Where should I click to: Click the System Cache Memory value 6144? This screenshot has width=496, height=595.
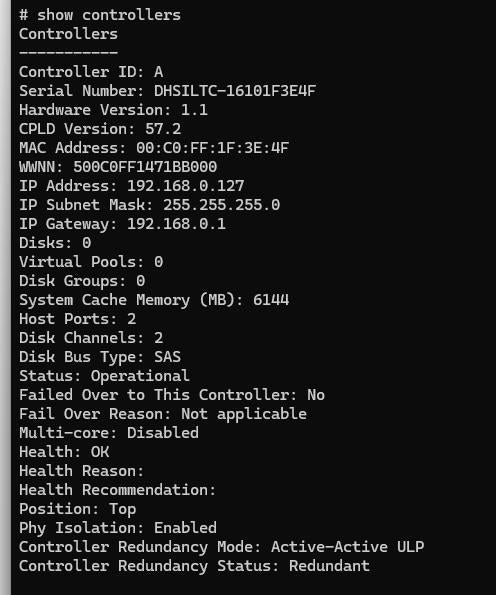[x=271, y=300]
